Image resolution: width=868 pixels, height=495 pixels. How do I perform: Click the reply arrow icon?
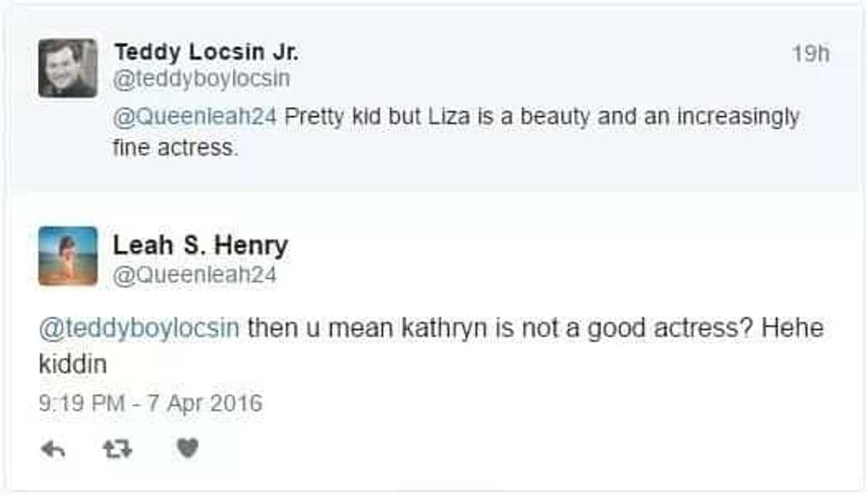point(52,449)
